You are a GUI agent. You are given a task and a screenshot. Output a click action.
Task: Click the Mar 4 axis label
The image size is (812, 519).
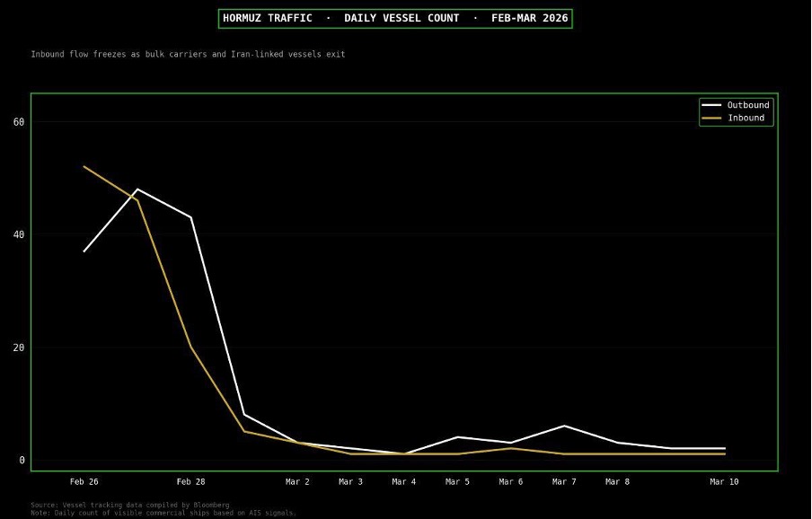coord(404,481)
